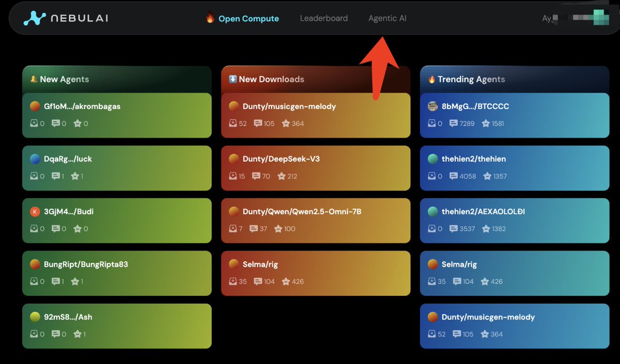Click the download icon on the thehien2/AEXAOLOLĐI card
The image size is (620, 364).
pos(432,229)
